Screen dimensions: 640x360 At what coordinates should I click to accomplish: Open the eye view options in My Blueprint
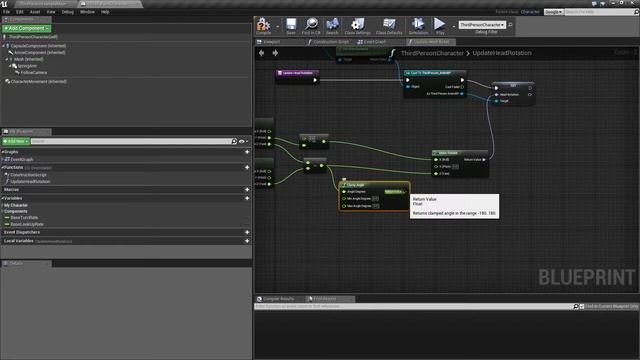tap(243, 141)
